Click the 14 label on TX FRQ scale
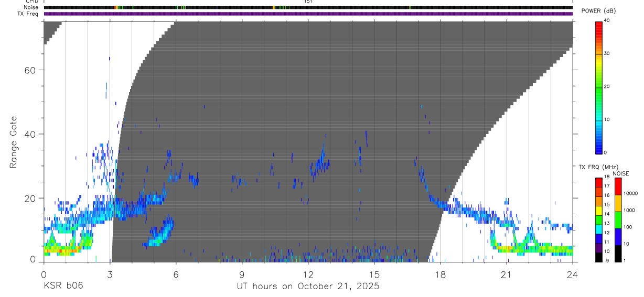 pyautogui.click(x=607, y=214)
